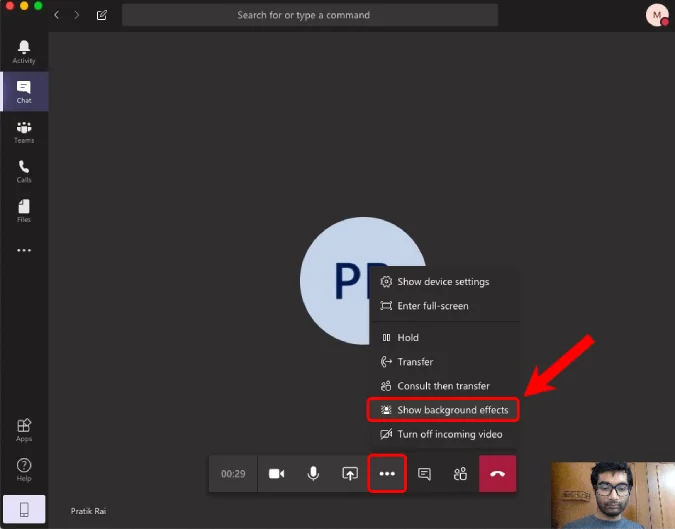675x529 pixels.
Task: Click the self-view video thumbnail
Action: [x=613, y=495]
